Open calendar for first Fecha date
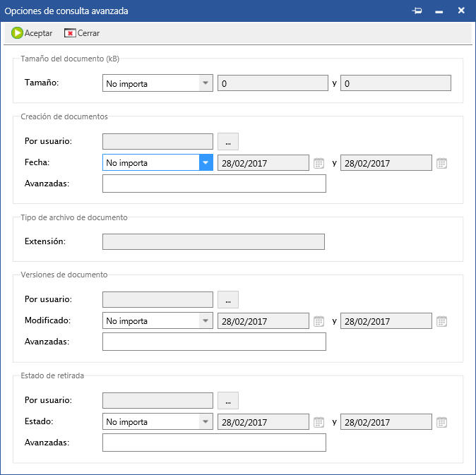 tap(319, 163)
